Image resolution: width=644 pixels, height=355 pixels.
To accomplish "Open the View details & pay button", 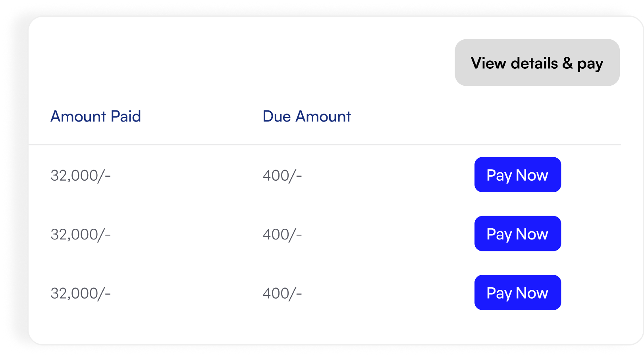I will tap(537, 62).
